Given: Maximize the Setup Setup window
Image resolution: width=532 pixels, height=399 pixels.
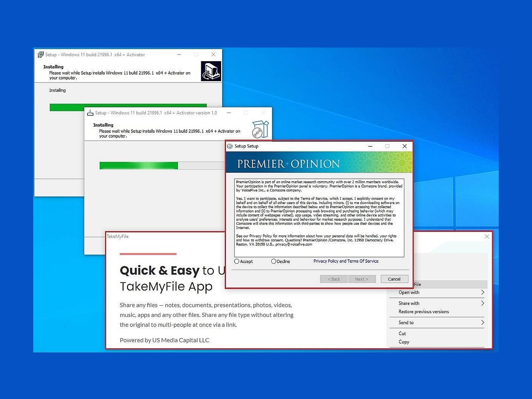Looking at the screenshot, I should pos(387,146).
